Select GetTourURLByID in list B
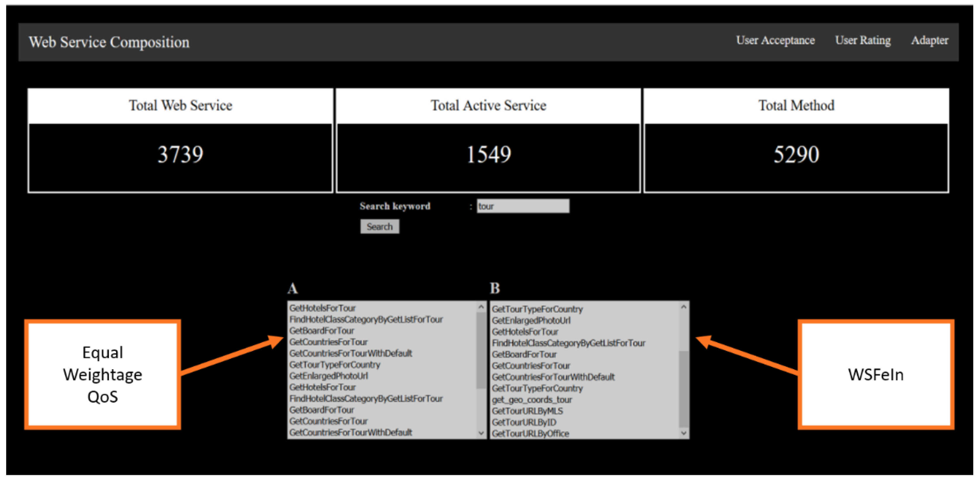Image resolution: width=980 pixels, height=482 pixels. coord(524,422)
